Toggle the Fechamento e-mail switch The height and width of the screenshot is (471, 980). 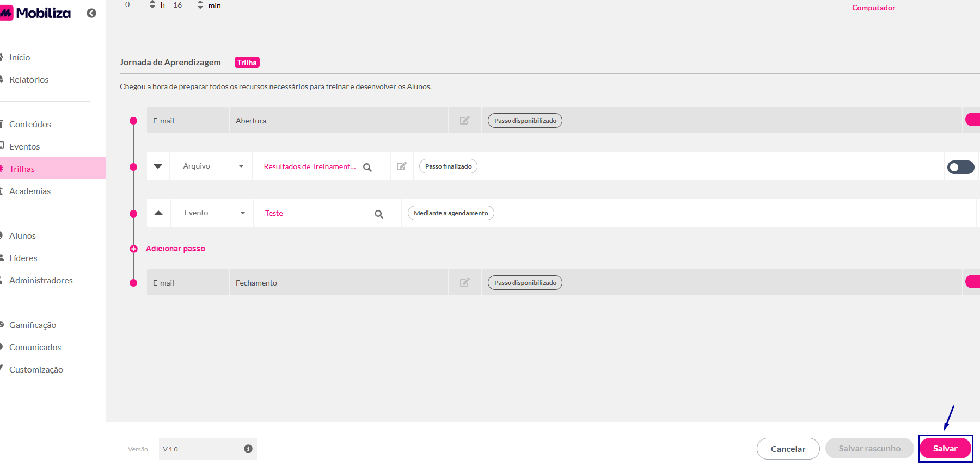pos(972,281)
